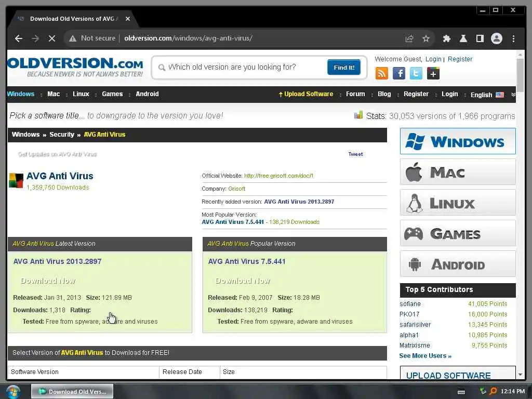Click the address bar URL
The image size is (532, 399).
(188, 38)
